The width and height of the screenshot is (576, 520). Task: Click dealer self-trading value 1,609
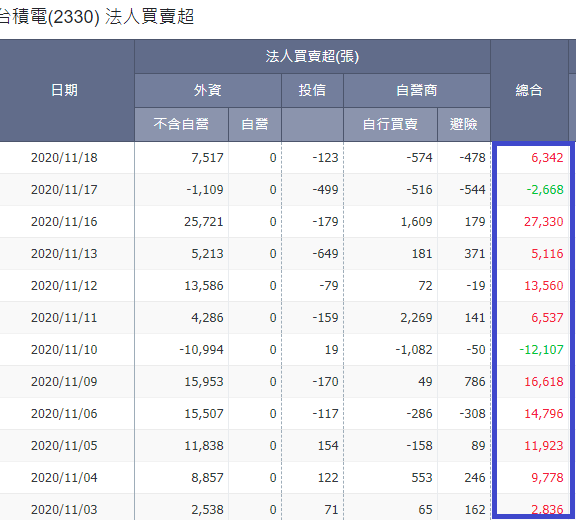(x=417, y=222)
